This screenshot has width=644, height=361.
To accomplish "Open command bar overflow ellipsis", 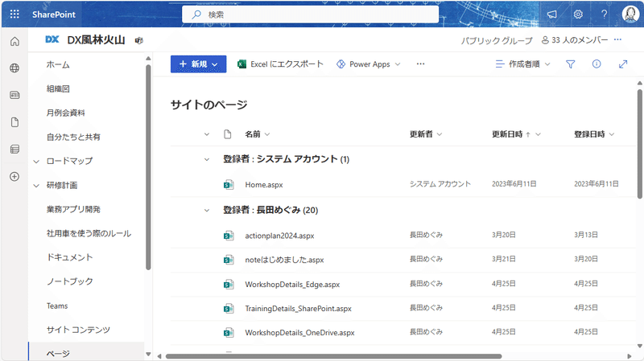I will 420,64.
